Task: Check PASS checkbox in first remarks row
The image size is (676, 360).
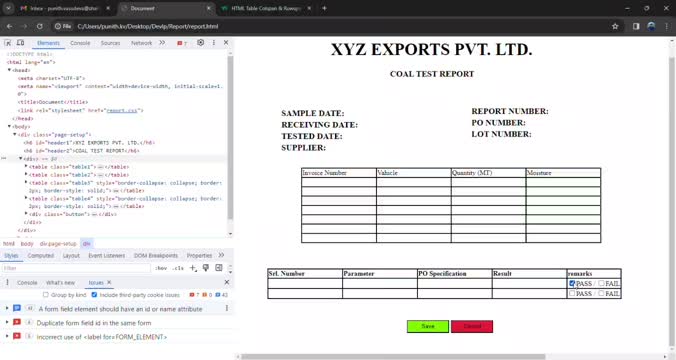Action: click(572, 283)
